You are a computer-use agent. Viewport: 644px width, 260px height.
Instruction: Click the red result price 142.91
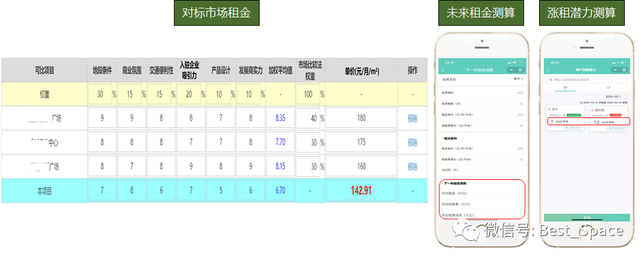click(362, 191)
